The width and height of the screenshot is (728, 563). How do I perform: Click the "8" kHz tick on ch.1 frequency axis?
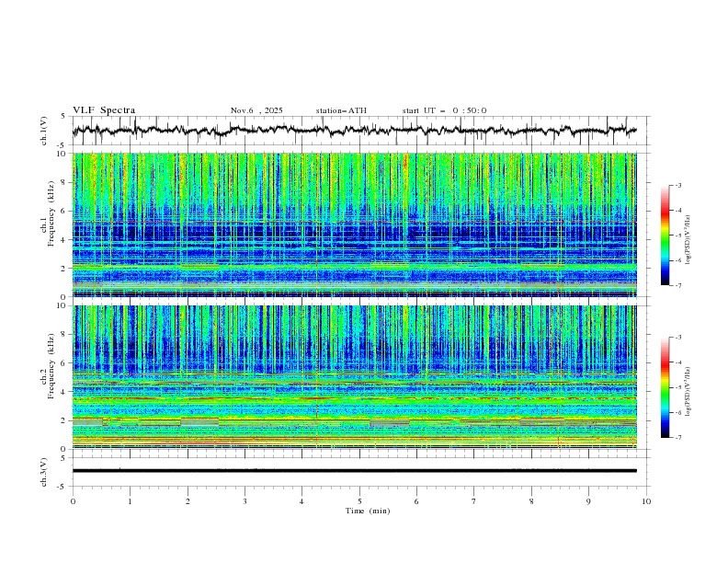pos(63,182)
